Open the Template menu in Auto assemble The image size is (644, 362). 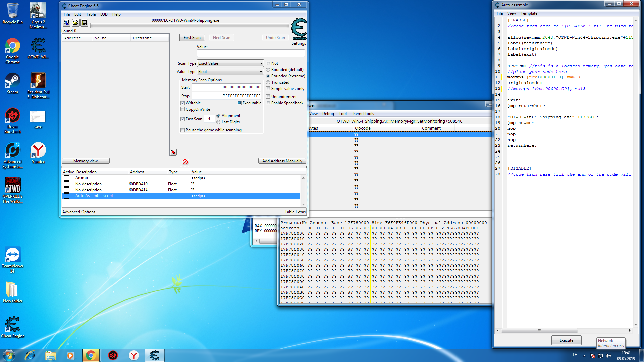[x=529, y=13]
